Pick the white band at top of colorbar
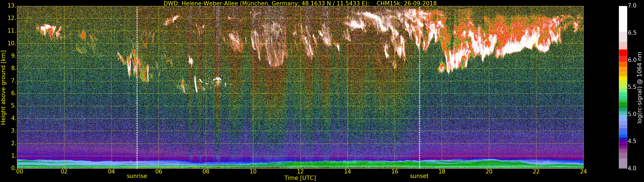The height and width of the screenshot is (182, 644). pyautogui.click(x=623, y=19)
